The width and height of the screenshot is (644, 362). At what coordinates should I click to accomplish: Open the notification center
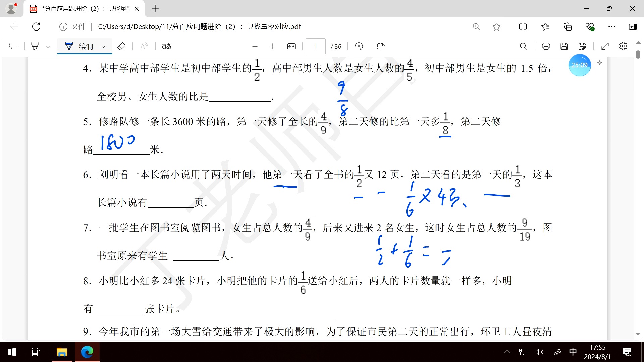click(x=627, y=352)
